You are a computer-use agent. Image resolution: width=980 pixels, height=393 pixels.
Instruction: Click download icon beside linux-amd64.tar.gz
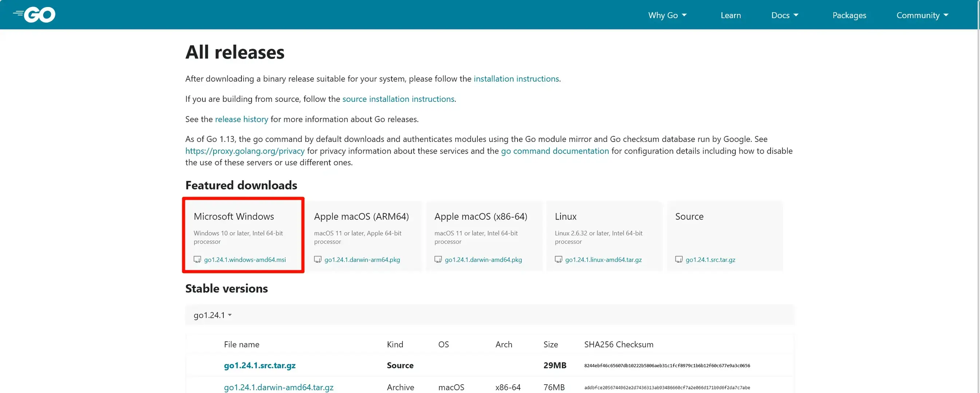(558, 259)
